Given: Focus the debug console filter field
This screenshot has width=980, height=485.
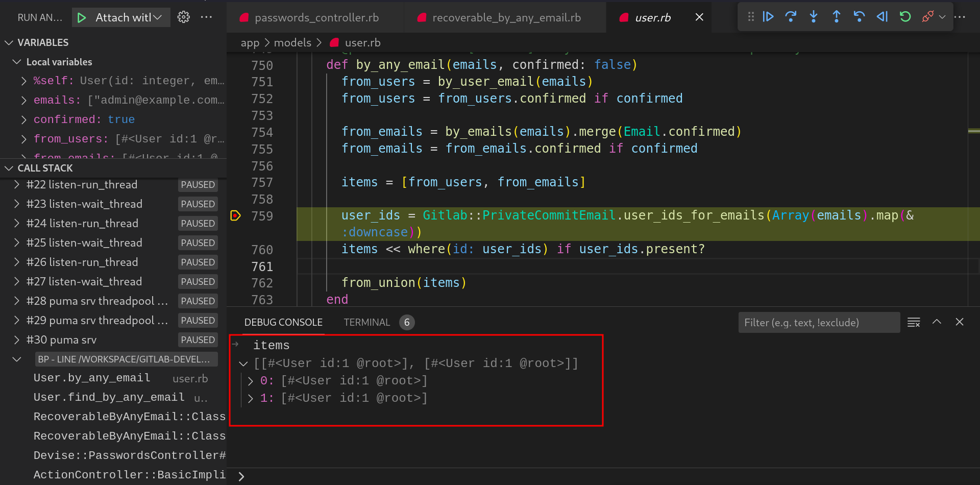Looking at the screenshot, I should coord(819,322).
